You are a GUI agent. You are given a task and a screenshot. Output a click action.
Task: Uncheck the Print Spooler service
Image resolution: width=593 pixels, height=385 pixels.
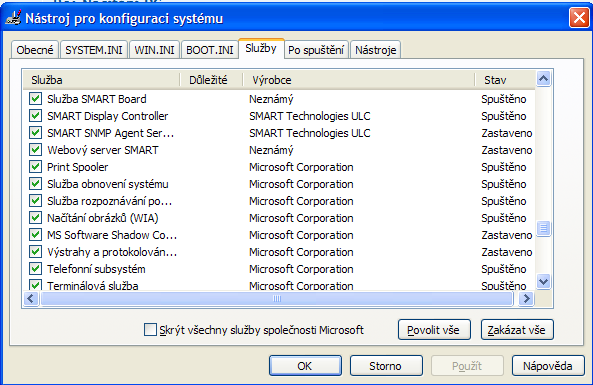36,167
